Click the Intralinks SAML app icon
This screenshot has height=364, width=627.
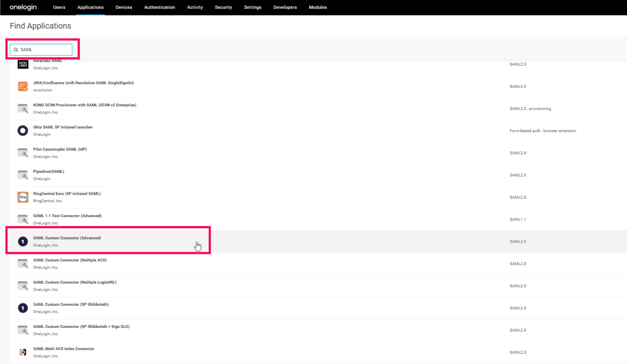click(x=23, y=64)
